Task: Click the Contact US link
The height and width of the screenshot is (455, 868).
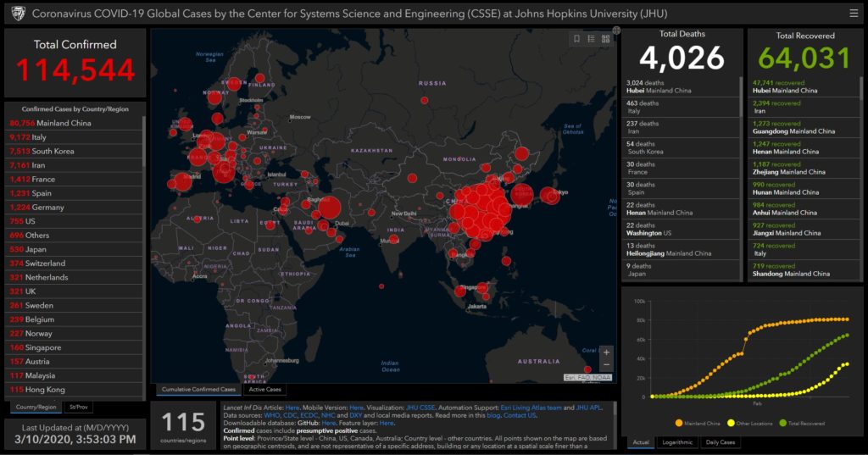Action: tap(520, 415)
